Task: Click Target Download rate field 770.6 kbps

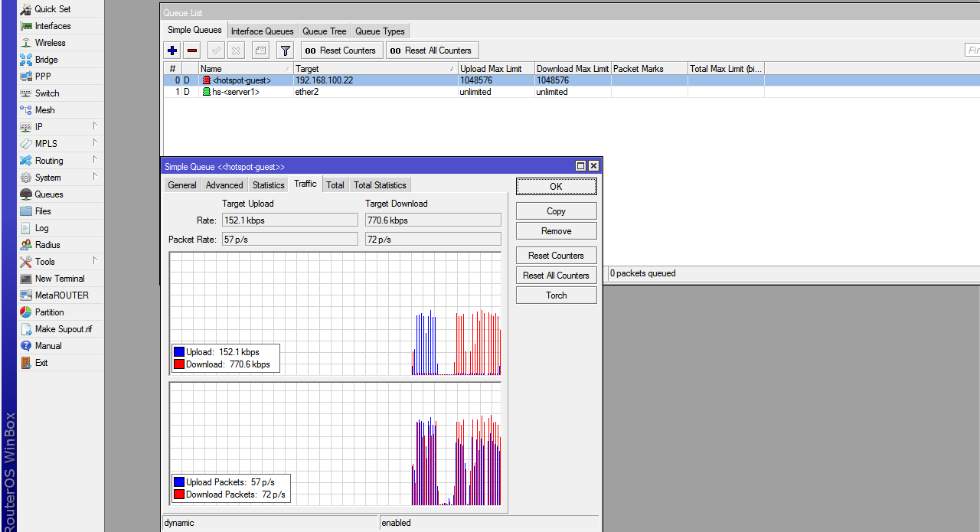Action: pos(433,220)
